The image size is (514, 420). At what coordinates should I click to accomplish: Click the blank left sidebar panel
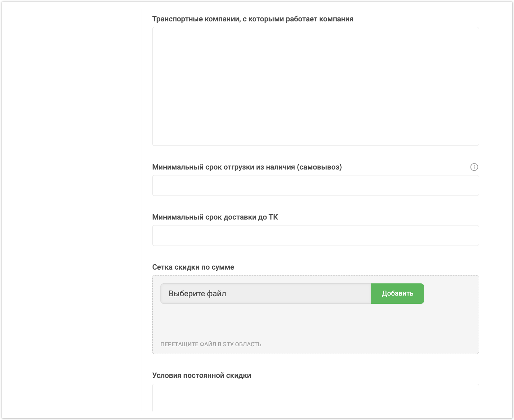coord(71,211)
